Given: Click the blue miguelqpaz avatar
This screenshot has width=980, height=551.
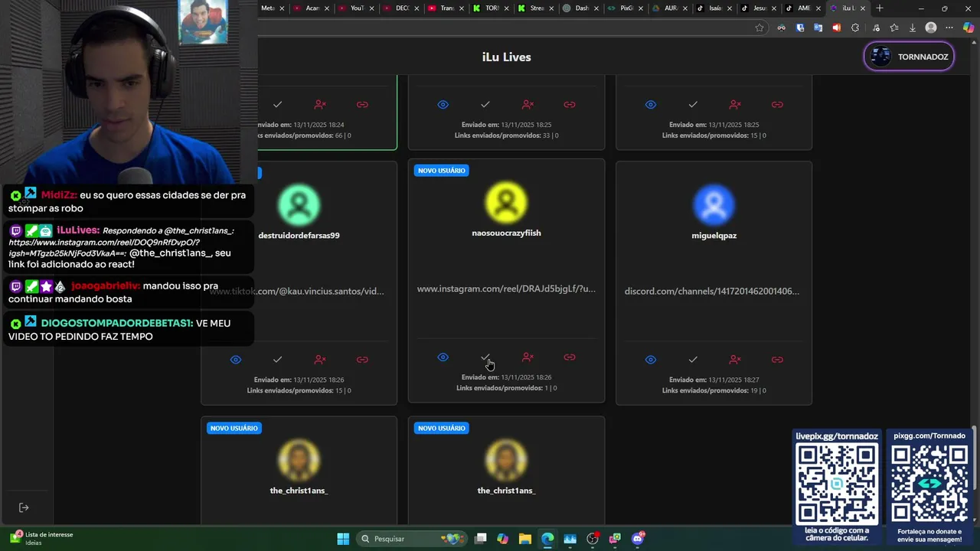Looking at the screenshot, I should point(714,204).
